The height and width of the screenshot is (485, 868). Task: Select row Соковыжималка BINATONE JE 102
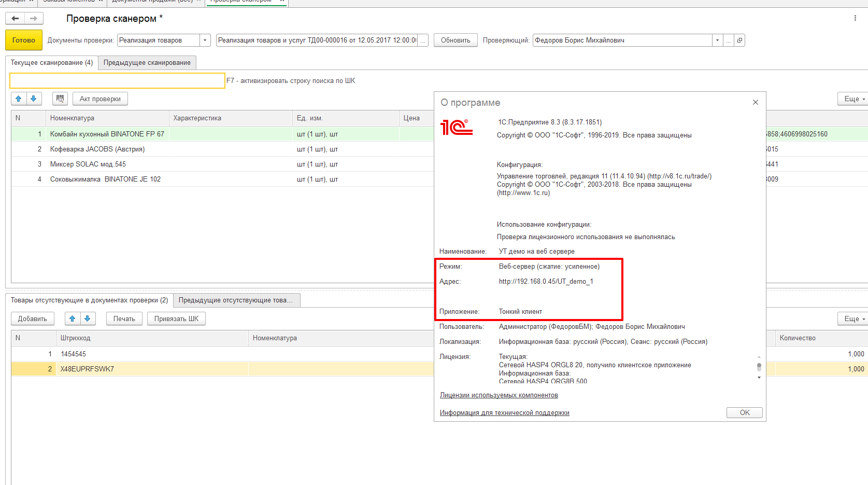(222, 179)
